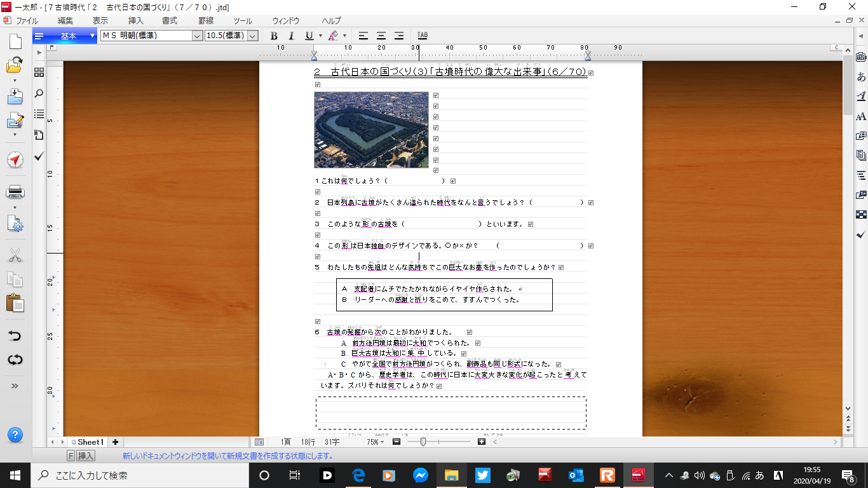Open the dictionary icon in the right palette

tap(861, 57)
